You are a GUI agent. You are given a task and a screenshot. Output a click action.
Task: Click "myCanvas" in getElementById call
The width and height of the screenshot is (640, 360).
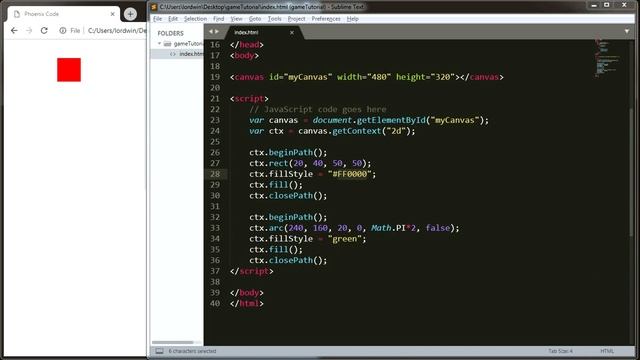pyautogui.click(x=454, y=120)
